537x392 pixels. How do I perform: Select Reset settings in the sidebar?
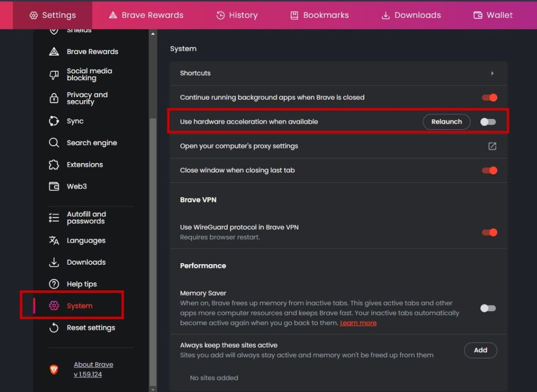tap(91, 328)
